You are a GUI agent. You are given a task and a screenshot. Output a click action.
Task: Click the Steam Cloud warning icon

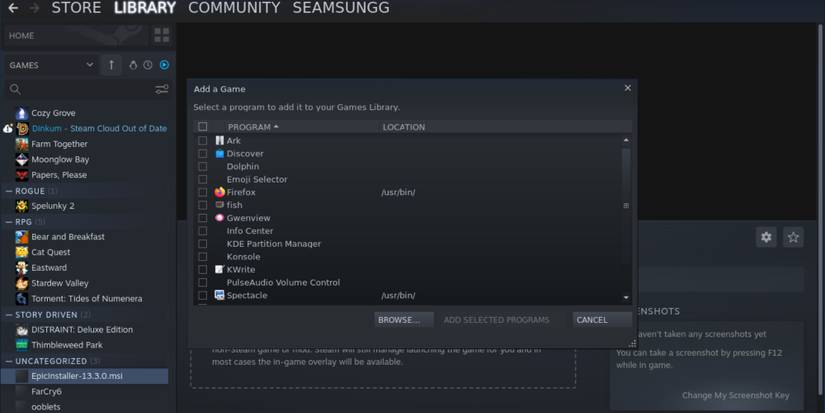pyautogui.click(x=8, y=128)
